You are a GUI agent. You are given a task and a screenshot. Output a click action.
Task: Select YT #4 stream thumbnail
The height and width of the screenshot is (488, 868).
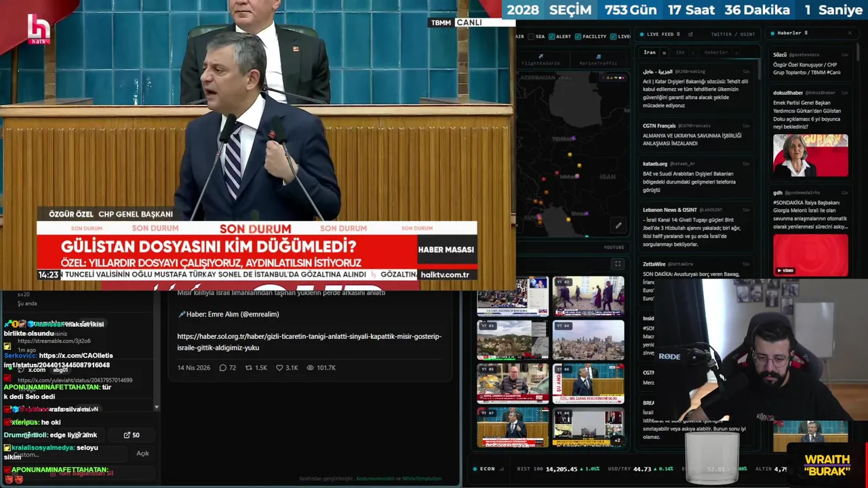(588, 340)
